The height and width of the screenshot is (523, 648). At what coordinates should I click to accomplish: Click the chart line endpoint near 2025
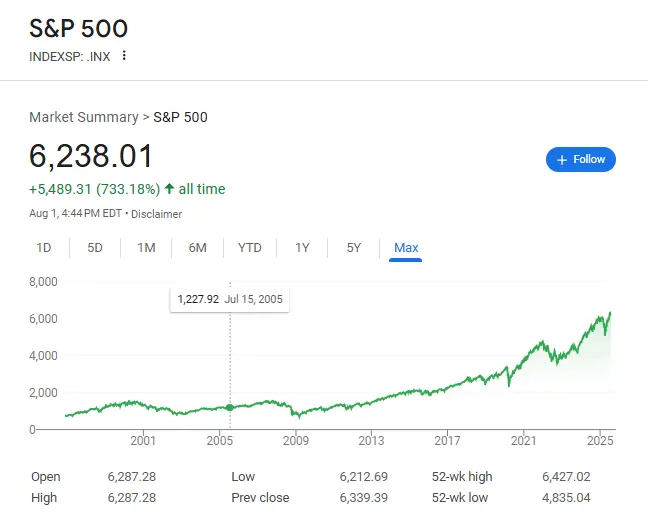pos(610,313)
